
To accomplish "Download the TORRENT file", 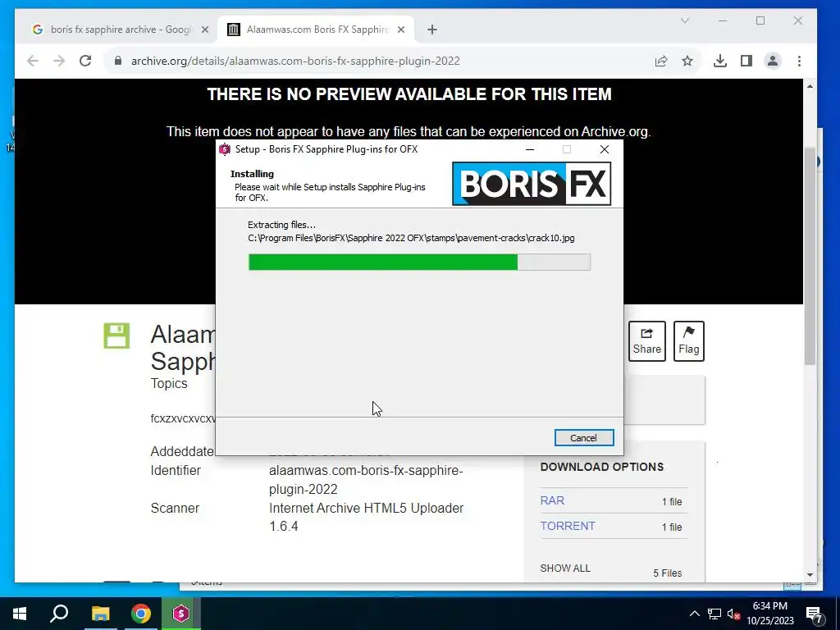I will tap(568, 526).
